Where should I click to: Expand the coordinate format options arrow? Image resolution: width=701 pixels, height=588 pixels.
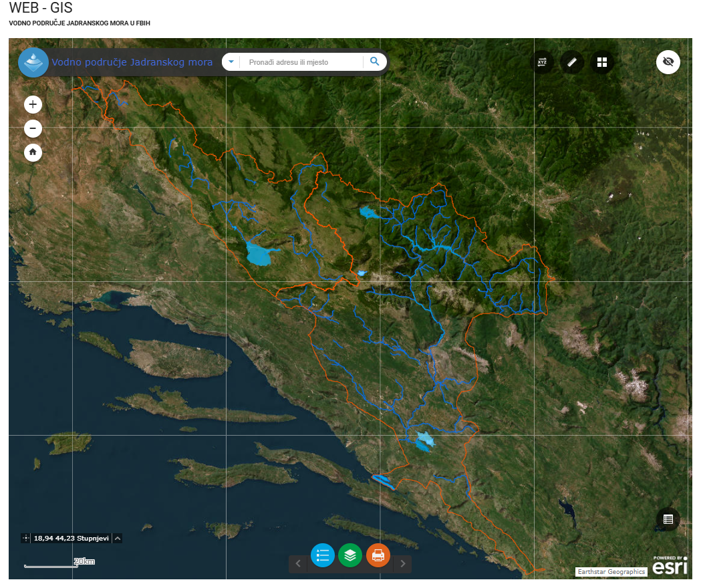[x=118, y=538]
